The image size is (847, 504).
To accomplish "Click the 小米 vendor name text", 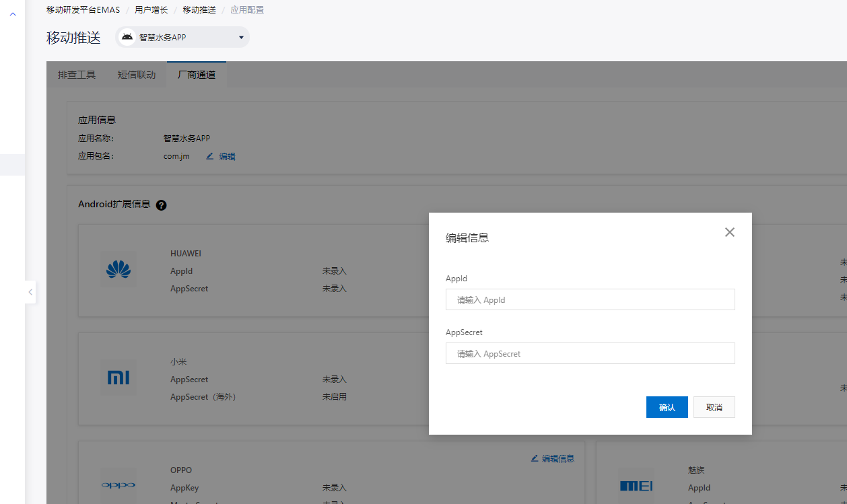I will click(x=178, y=362).
